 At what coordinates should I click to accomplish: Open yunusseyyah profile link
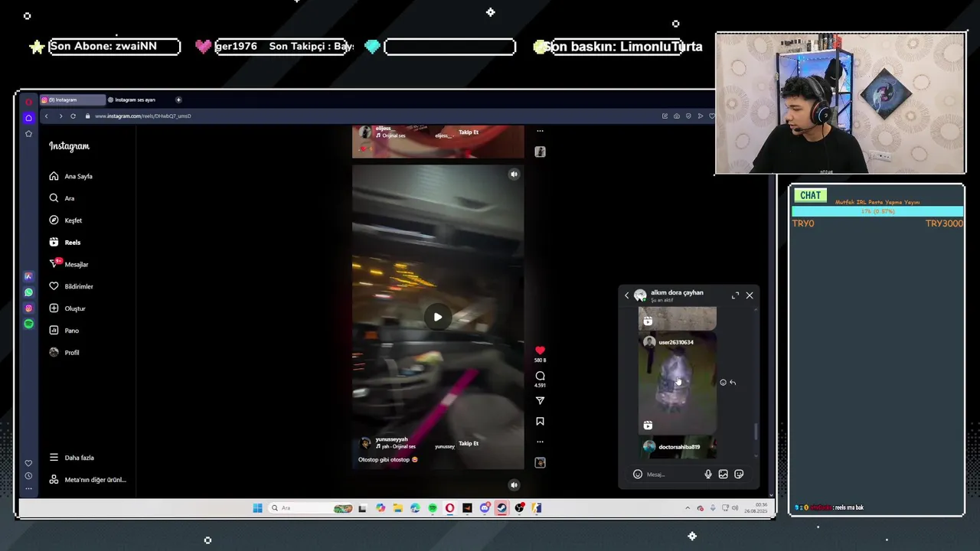[x=391, y=439]
